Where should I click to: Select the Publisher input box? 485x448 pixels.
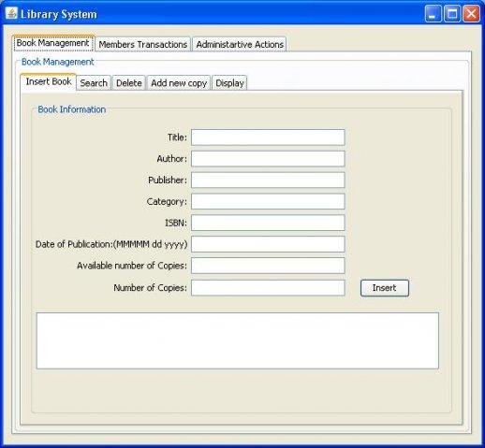pyautogui.click(x=268, y=181)
